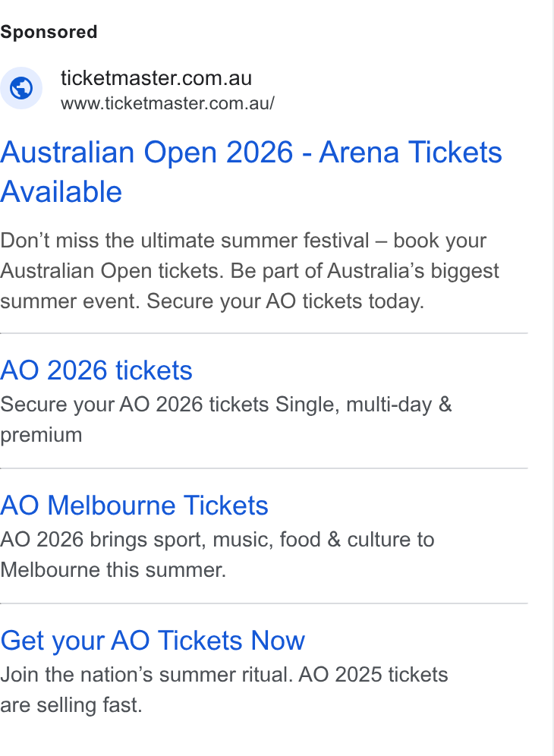Click the word 'Available' in the ad headline
Screen dimensions: 554x756
(x=61, y=191)
